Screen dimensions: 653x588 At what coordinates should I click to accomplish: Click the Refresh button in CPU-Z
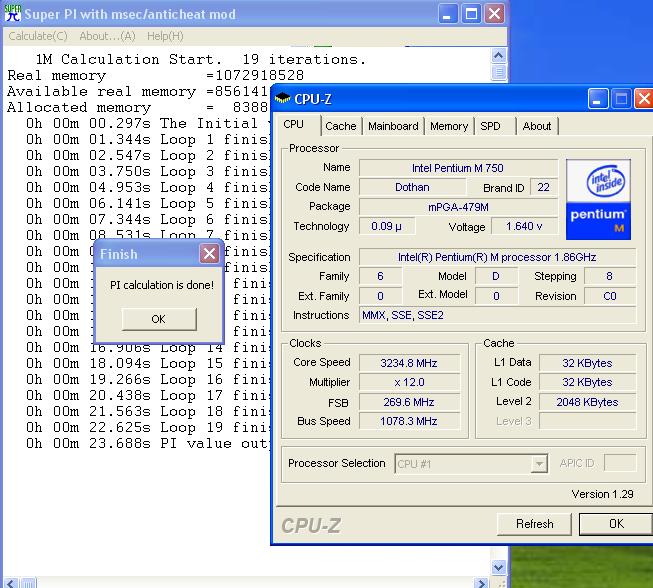click(x=534, y=524)
